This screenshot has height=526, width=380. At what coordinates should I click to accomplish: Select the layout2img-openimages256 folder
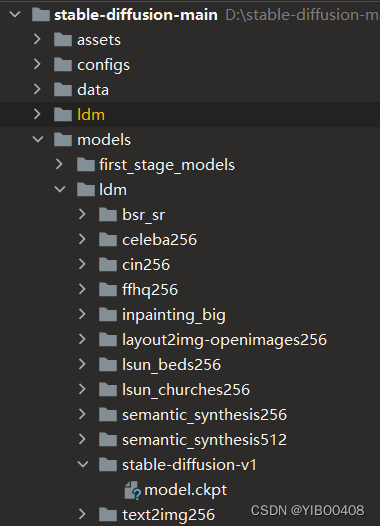coord(224,340)
